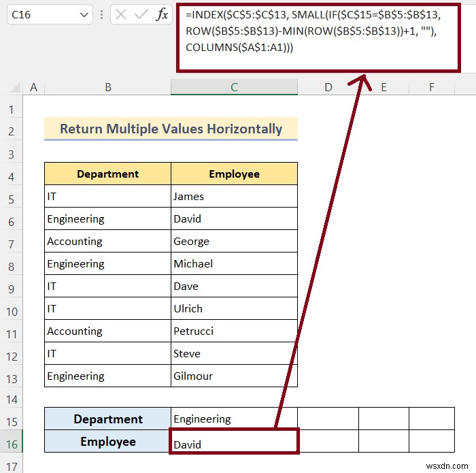The image size is (476, 473).
Task: Select column E header
Action: coord(384,87)
